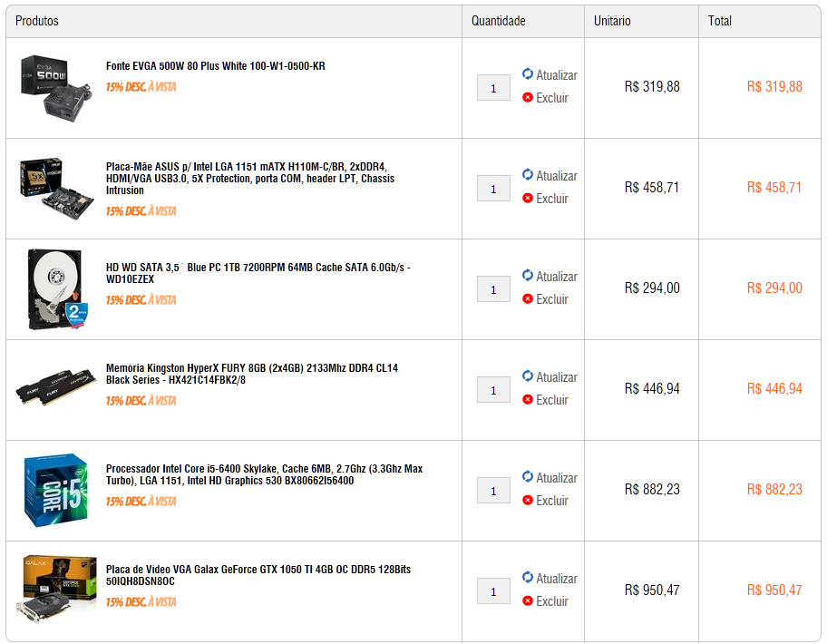Click the orange total R$ 882,23
Screen dimensions: 827x644
pos(774,490)
